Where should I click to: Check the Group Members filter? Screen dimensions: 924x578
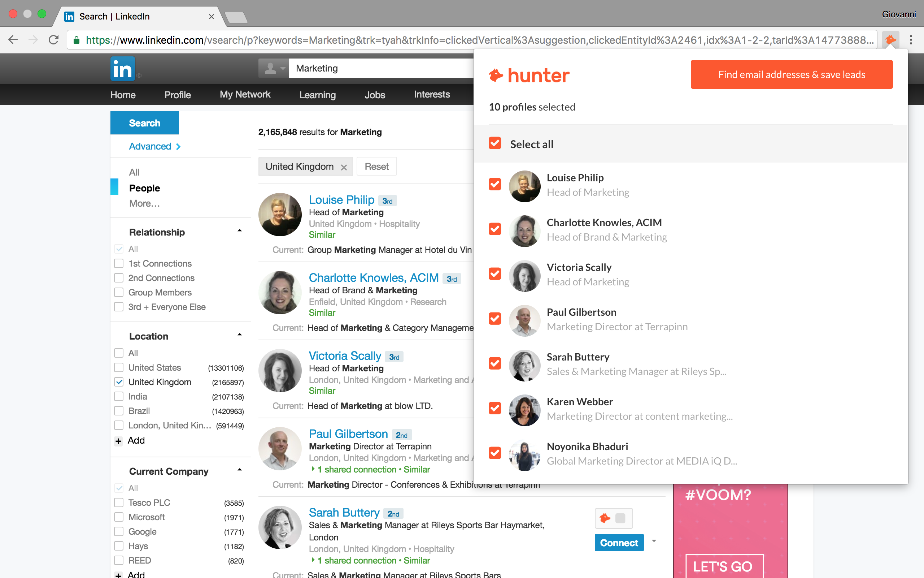119,293
